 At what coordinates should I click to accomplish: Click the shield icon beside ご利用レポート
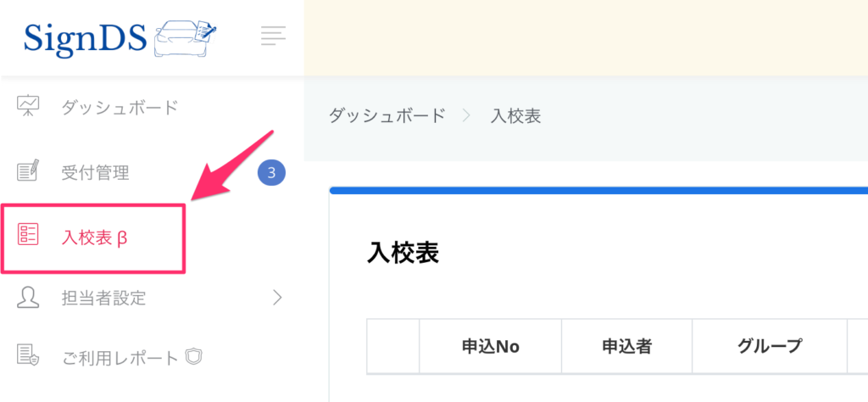(x=196, y=358)
